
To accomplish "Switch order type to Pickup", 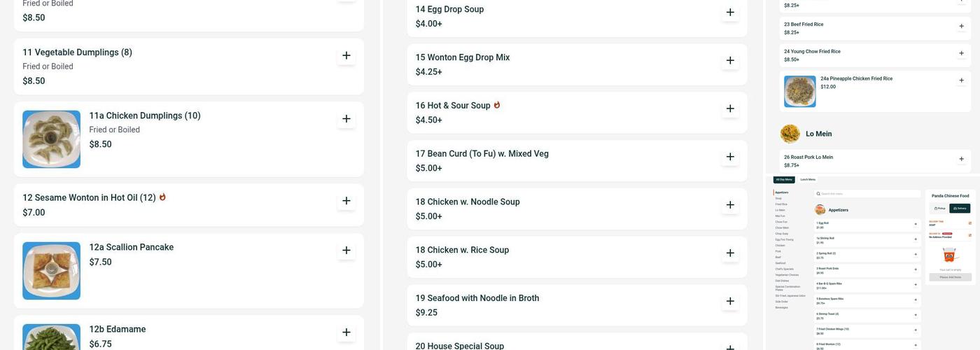I will coord(939,209).
